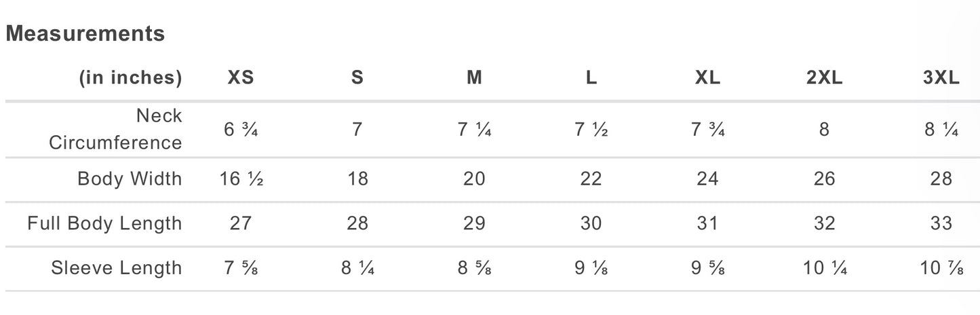980x315 pixels.
Task: Click the XS neck circumference value 6 ¾
Action: (241, 130)
